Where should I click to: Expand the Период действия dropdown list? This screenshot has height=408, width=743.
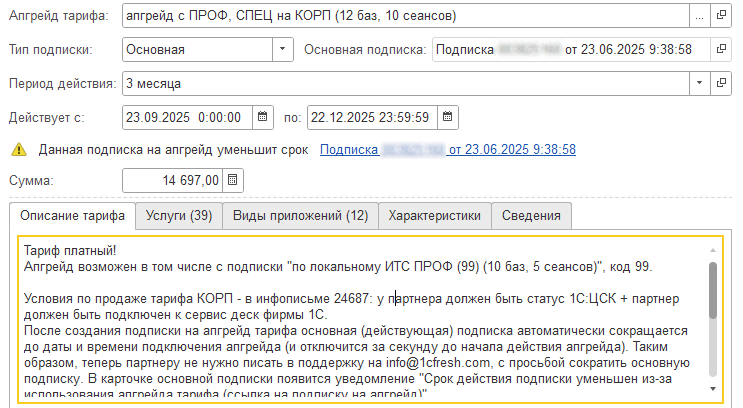699,83
